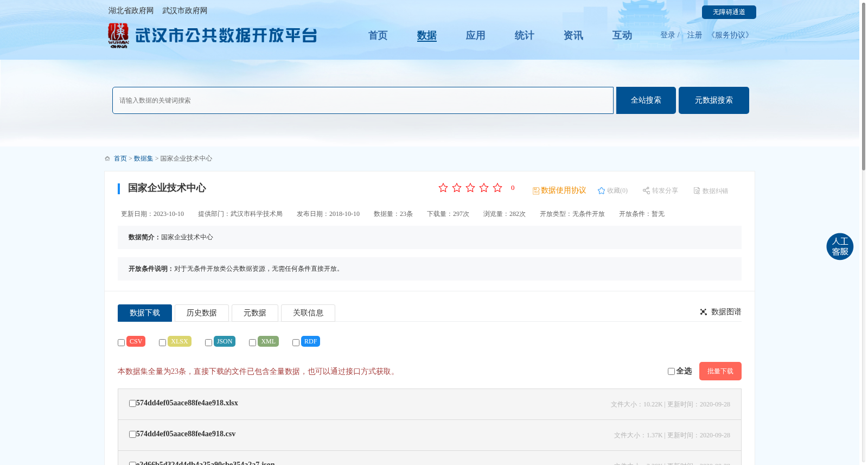Tick the XML format checkbox
This screenshot has height=465, width=868.
pyautogui.click(x=252, y=342)
